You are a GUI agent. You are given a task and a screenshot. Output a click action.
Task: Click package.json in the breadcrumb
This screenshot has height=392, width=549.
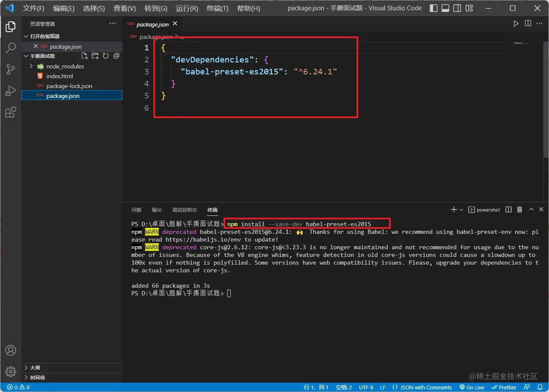pyautogui.click(x=156, y=37)
